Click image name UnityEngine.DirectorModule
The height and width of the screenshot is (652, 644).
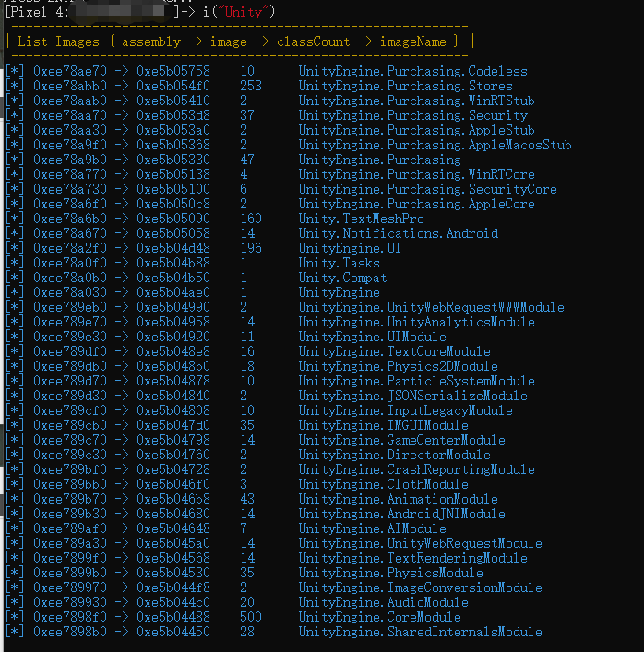(394, 455)
